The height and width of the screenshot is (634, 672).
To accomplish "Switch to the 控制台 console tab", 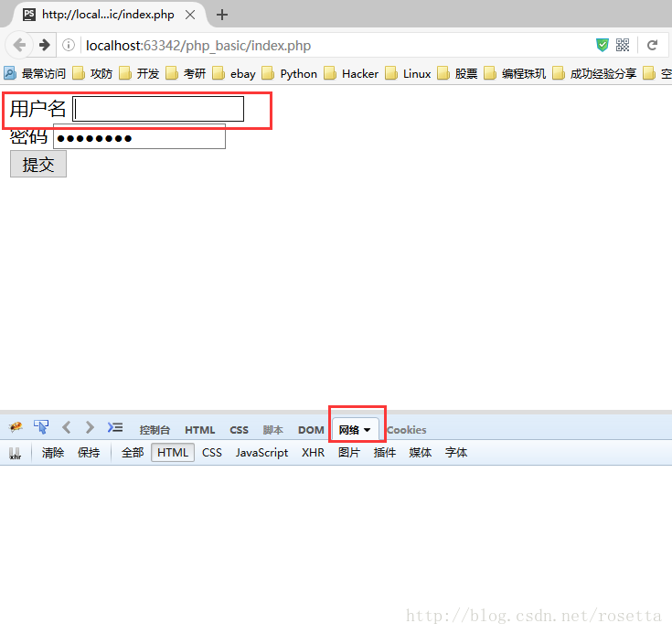I will (x=155, y=430).
